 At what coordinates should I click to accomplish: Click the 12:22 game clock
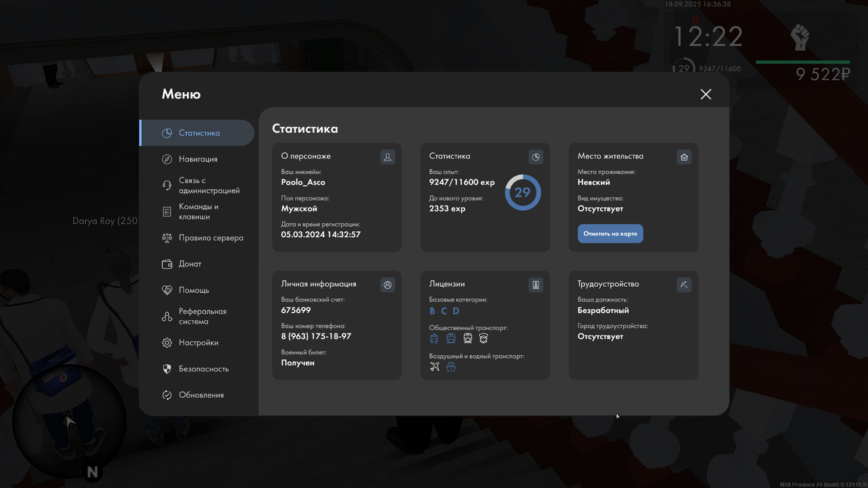click(708, 36)
